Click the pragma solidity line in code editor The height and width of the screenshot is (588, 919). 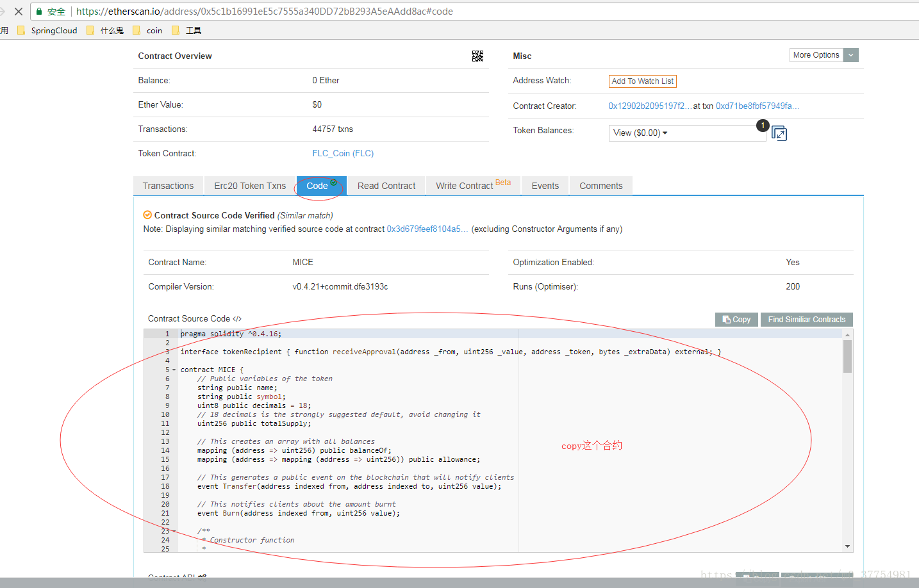pyautogui.click(x=231, y=334)
